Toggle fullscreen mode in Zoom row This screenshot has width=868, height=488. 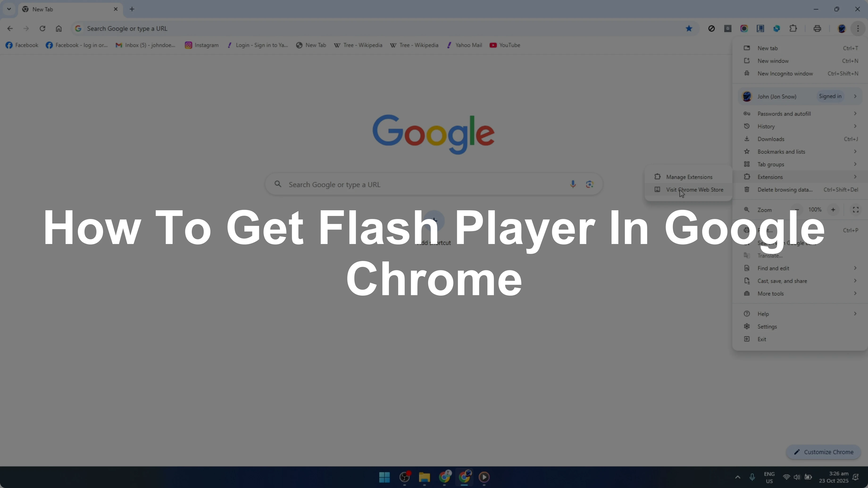pos(855,210)
